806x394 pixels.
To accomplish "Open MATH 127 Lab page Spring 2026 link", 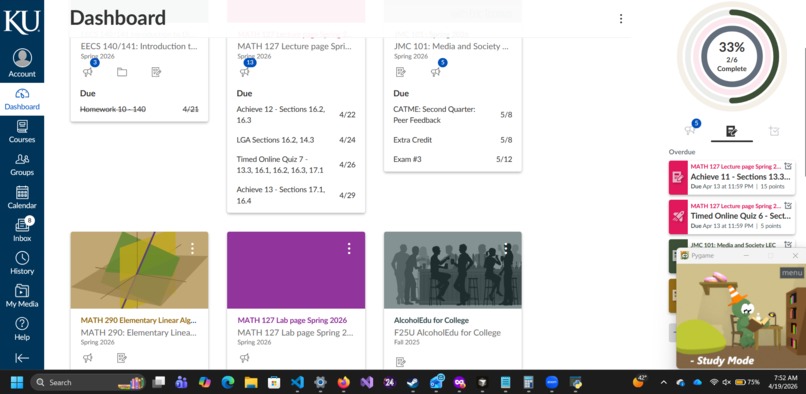I will pyautogui.click(x=292, y=320).
